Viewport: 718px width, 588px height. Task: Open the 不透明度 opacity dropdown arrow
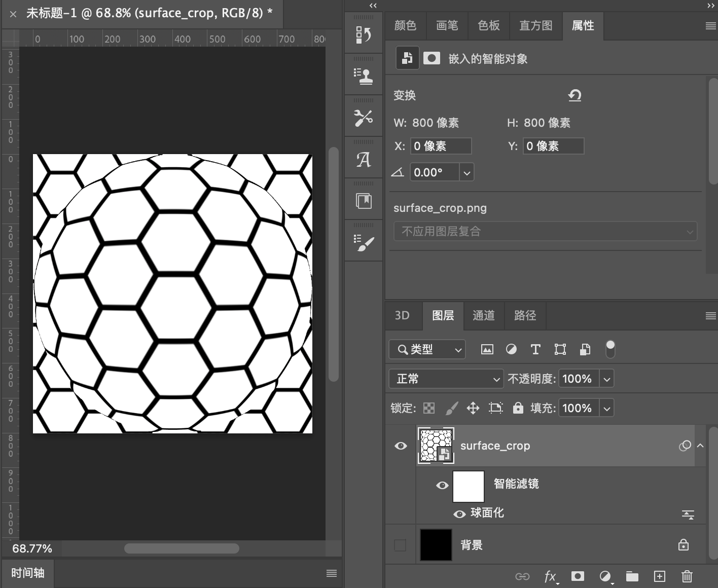coord(607,379)
